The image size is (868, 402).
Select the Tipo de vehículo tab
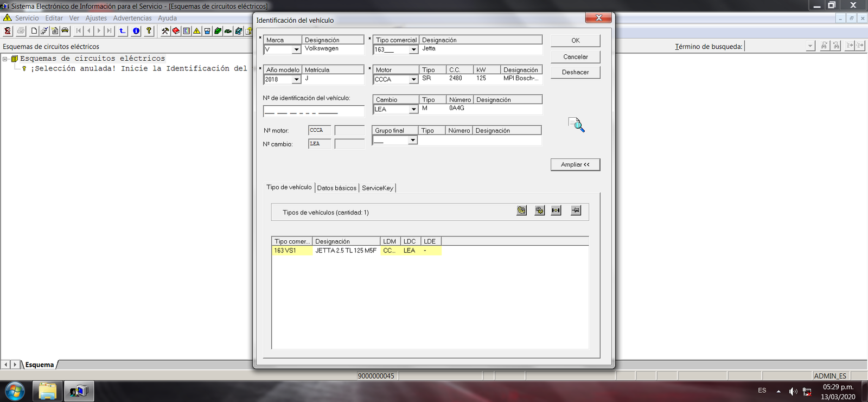click(289, 187)
